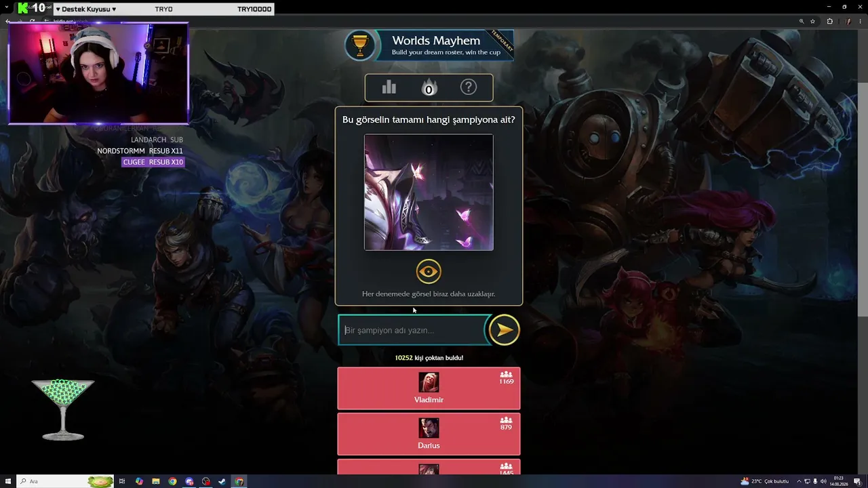Open the weather widget showing 23°C
Screen dimensions: 868x488
tap(765, 481)
